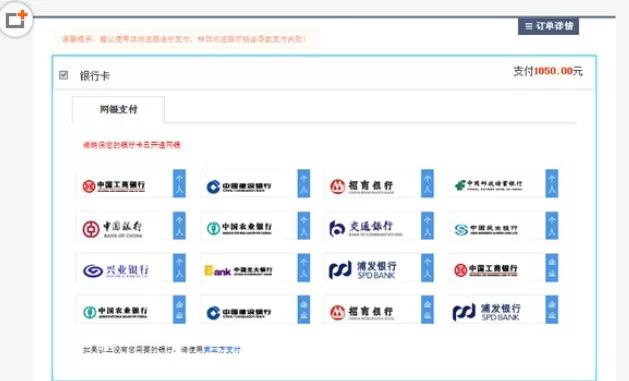This screenshot has height=381, width=629.
Task: Select 中国工商银行 personal (个人) option
Action: 131,184
